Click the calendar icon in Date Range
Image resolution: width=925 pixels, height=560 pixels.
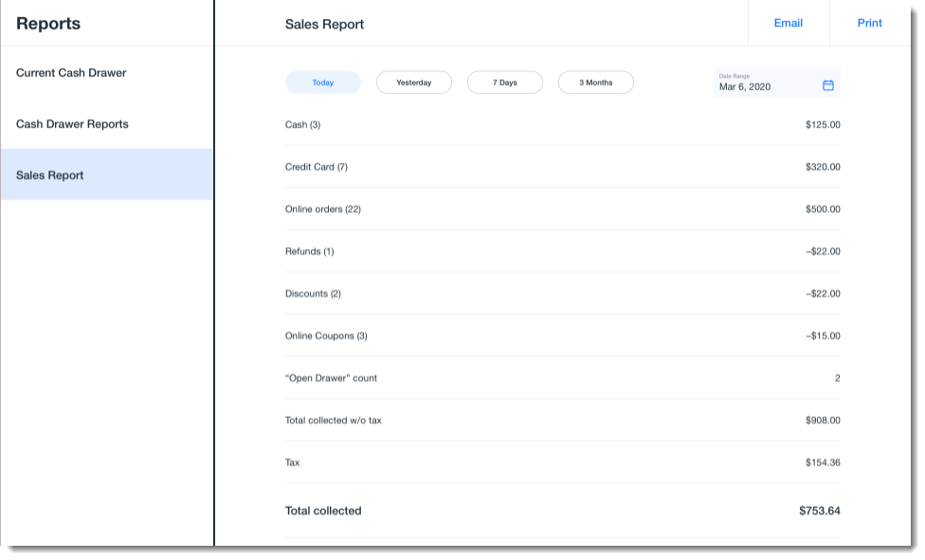coord(827,85)
